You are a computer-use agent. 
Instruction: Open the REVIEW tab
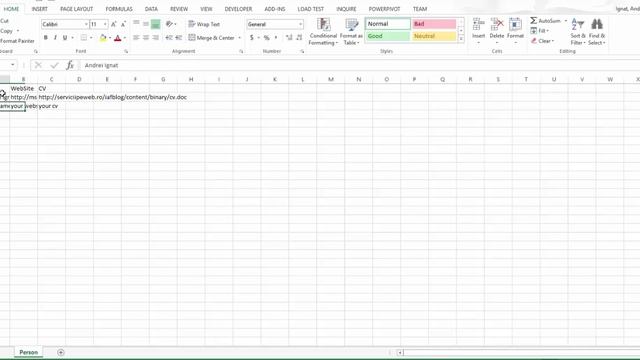coord(179,9)
